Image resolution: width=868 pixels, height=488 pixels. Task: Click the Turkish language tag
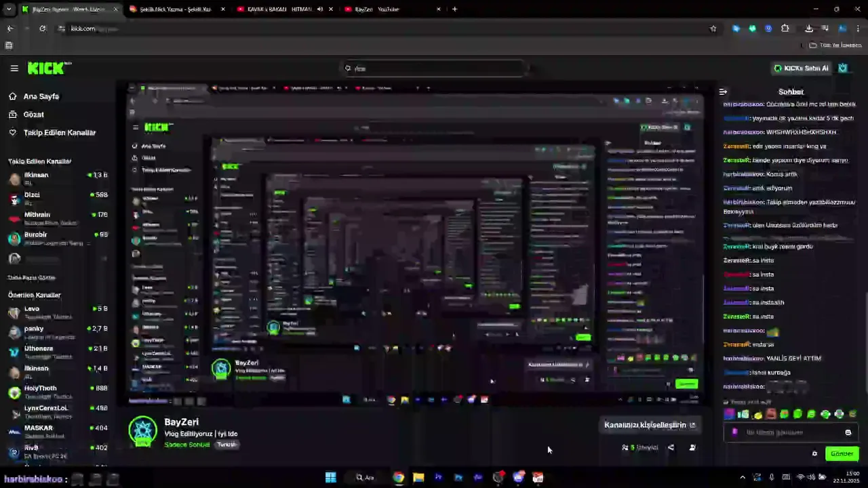click(226, 445)
